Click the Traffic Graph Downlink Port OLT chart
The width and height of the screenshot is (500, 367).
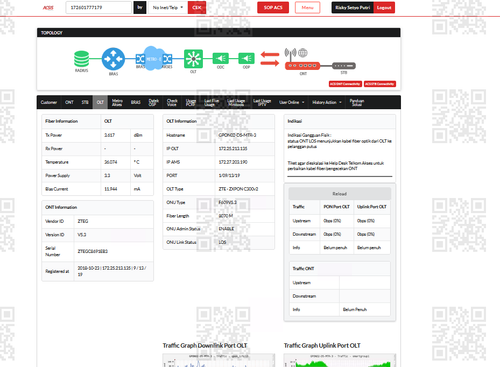(219, 360)
